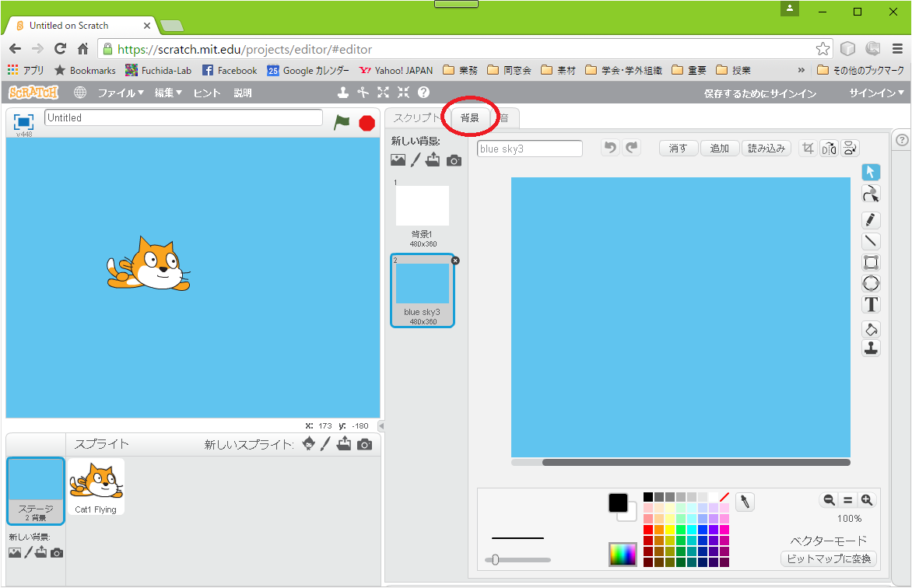
Task: Click the ビットマップに変換 button
Action: pyautogui.click(x=829, y=558)
